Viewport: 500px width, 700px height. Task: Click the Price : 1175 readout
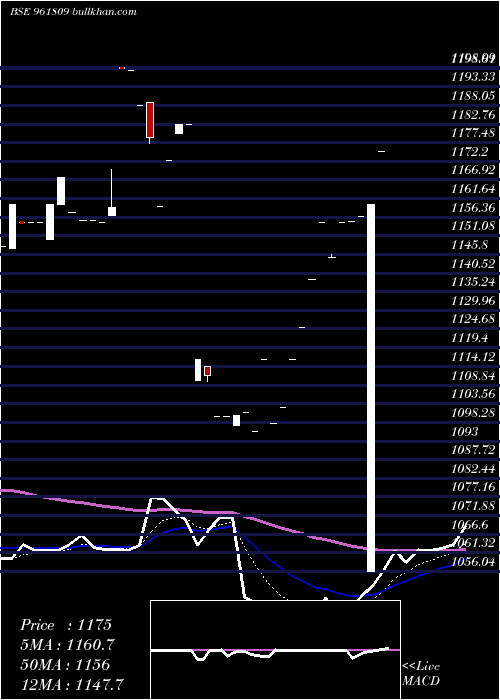pyautogui.click(x=66, y=625)
